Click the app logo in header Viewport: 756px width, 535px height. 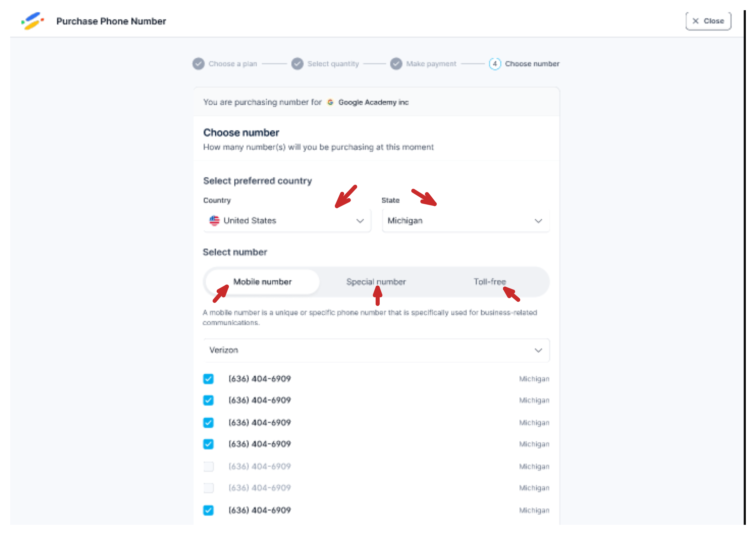33,21
